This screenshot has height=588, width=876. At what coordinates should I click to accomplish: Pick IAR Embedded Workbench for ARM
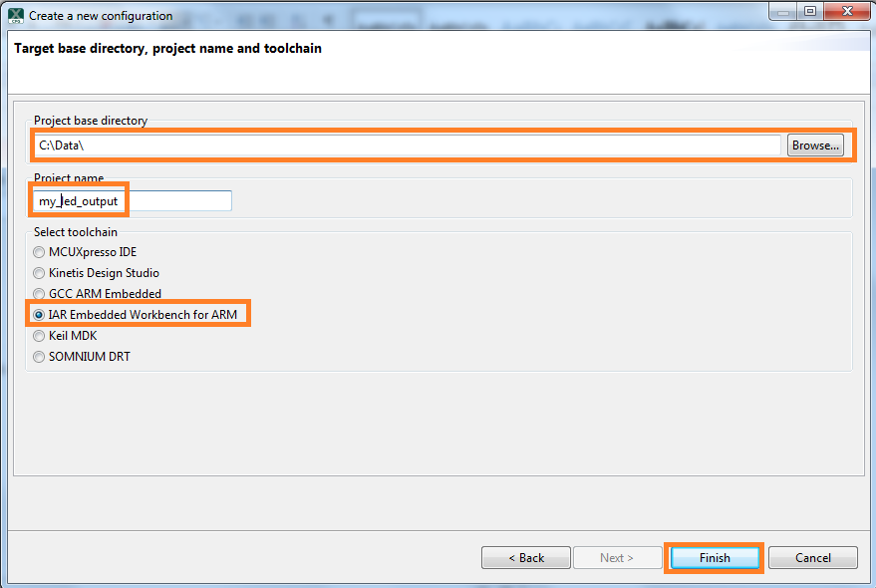40,315
